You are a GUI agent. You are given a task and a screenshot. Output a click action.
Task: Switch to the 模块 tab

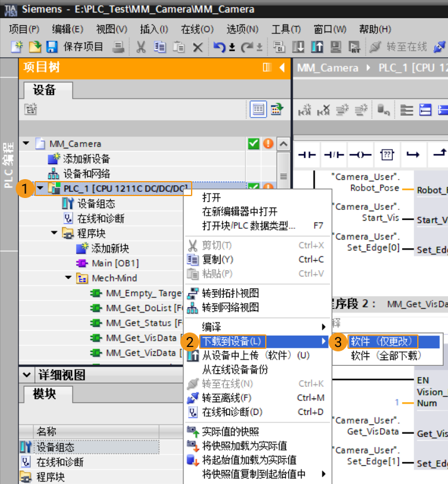[48, 393]
